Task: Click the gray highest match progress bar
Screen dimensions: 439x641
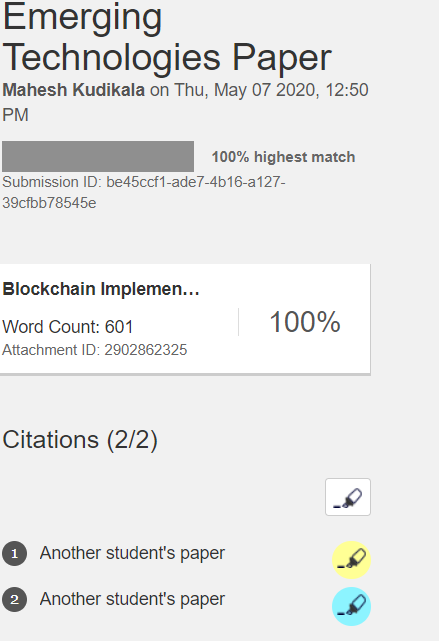Action: pyautogui.click(x=98, y=156)
